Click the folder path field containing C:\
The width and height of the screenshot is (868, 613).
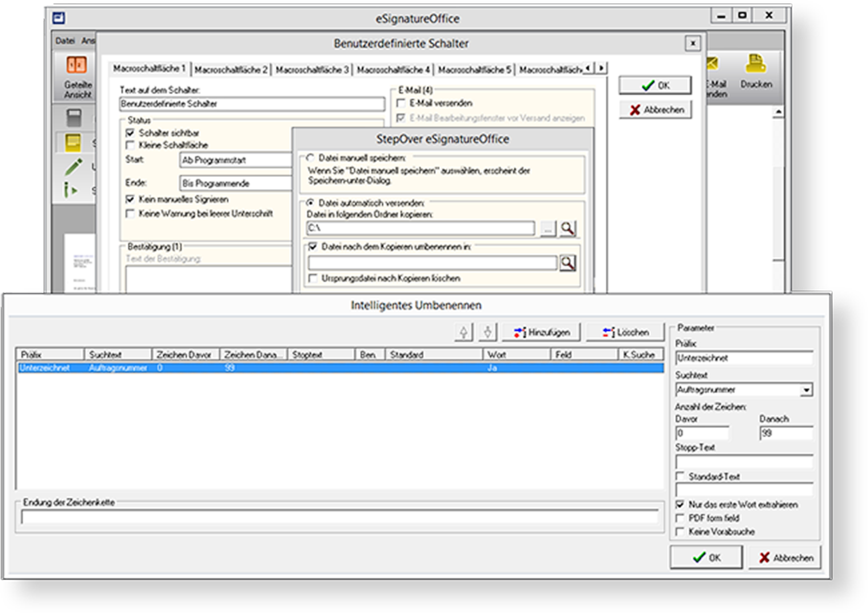tap(421, 229)
